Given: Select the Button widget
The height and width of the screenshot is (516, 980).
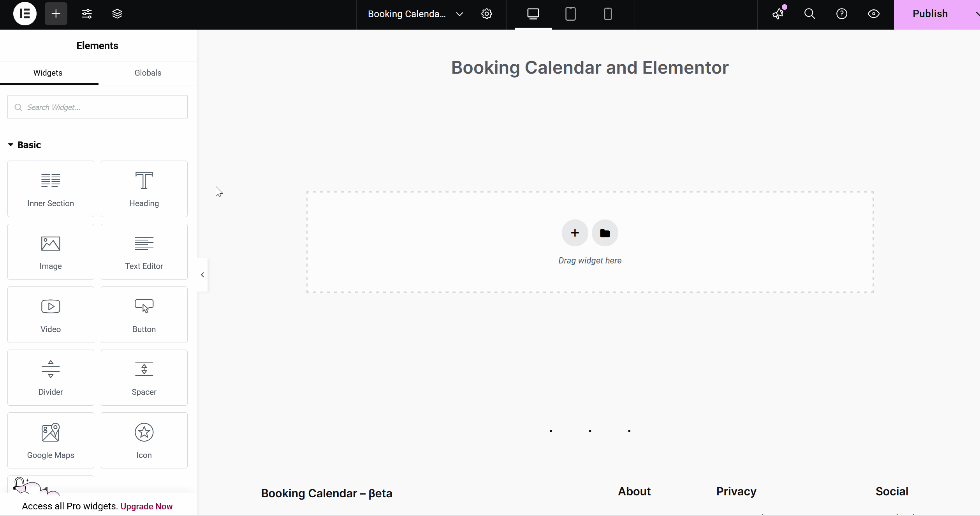Looking at the screenshot, I should (144, 315).
